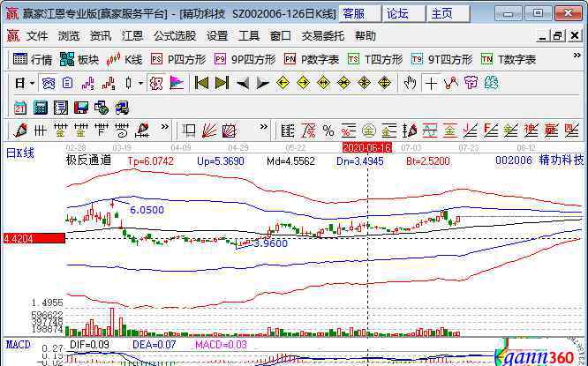Screen dimensions: 588x366
Task: Open the 资讯 menu
Action: pos(101,36)
